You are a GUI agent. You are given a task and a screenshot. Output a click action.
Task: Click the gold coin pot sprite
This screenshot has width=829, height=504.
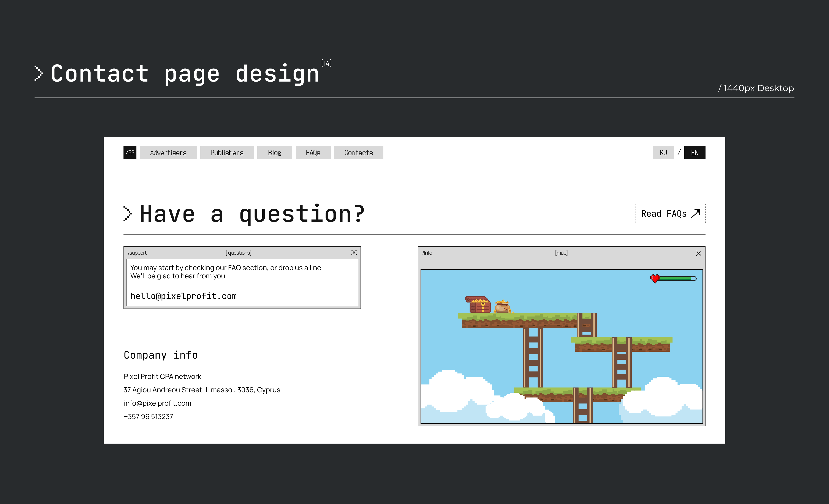(x=503, y=307)
